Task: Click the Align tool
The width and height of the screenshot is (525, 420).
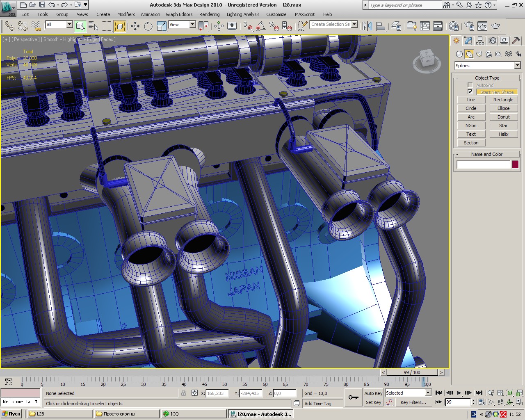Action: coord(381,26)
